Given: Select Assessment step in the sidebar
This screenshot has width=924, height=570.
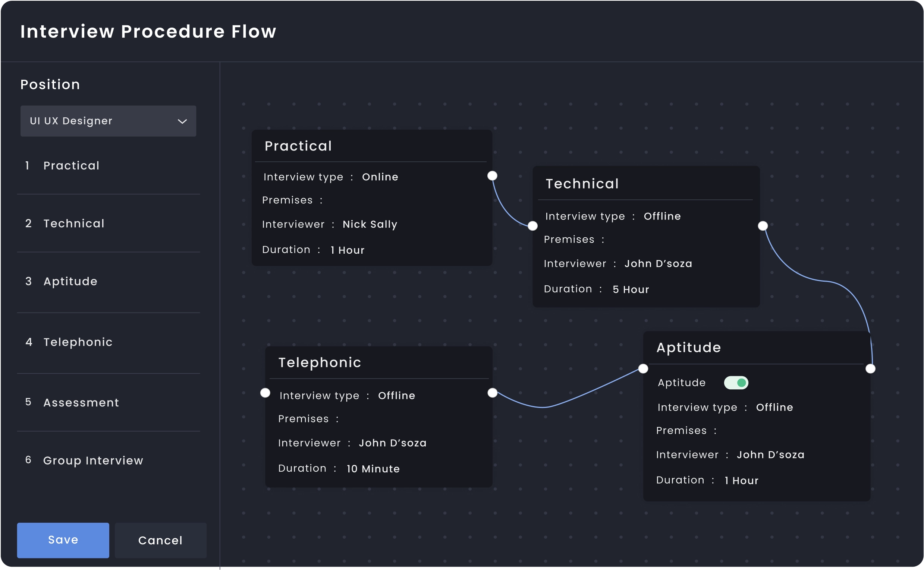Looking at the screenshot, I should (81, 403).
